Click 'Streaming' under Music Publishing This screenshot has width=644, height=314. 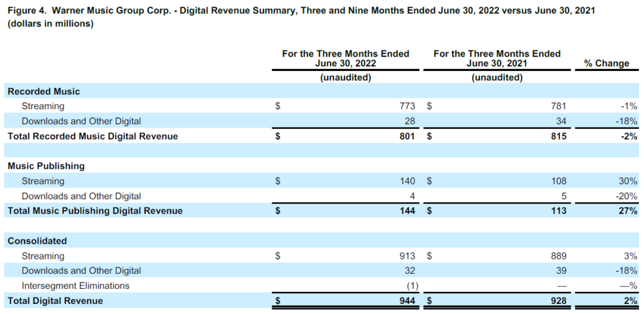coord(43,181)
